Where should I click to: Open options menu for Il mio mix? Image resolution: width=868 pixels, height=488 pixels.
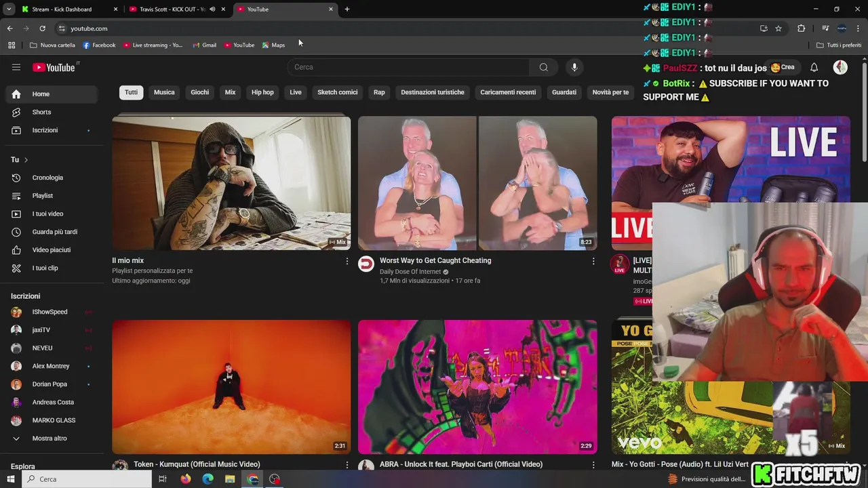pyautogui.click(x=347, y=261)
